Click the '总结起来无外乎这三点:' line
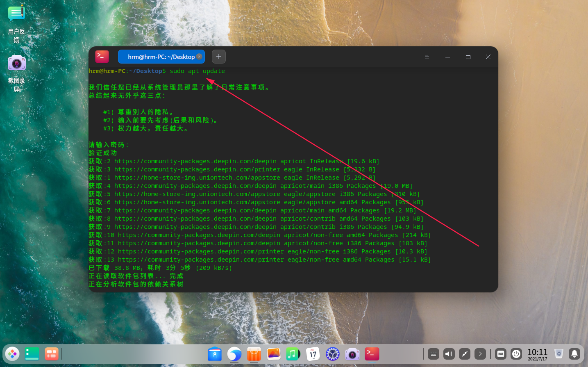 [127, 96]
